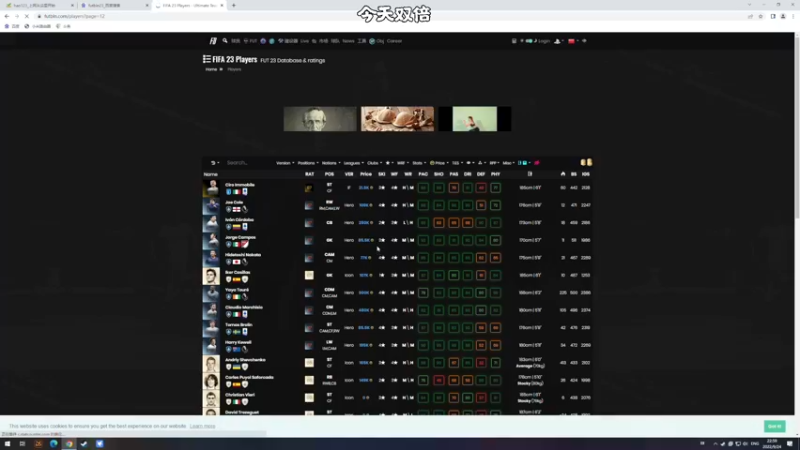800x450 pixels.
Task: Stop page loading in browser toolbar
Action: click(27, 16)
